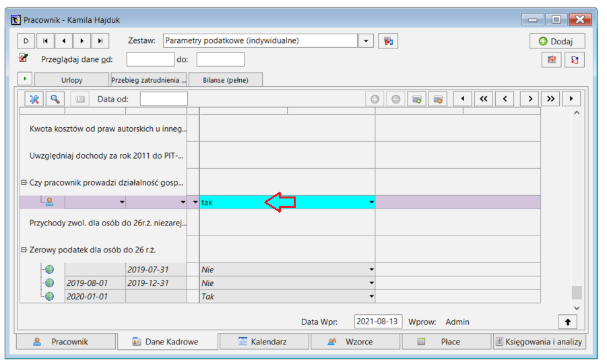Open second date dropdown in purple row

(x=183, y=203)
